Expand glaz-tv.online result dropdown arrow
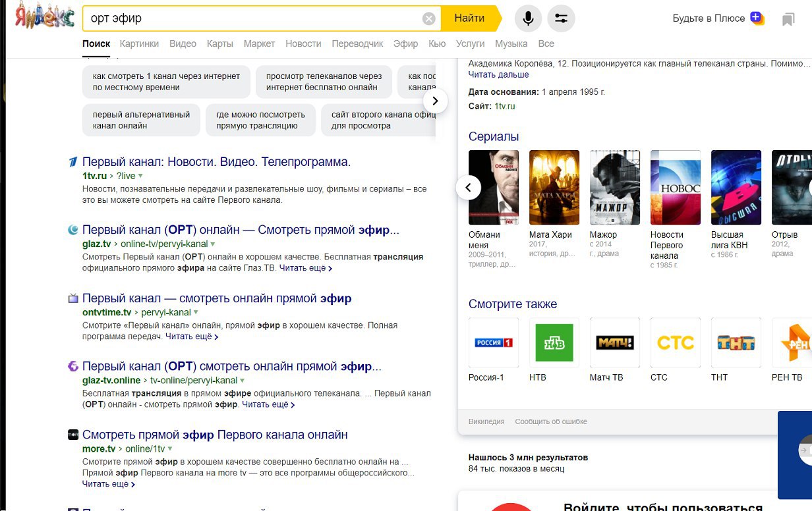812x511 pixels. point(242,381)
